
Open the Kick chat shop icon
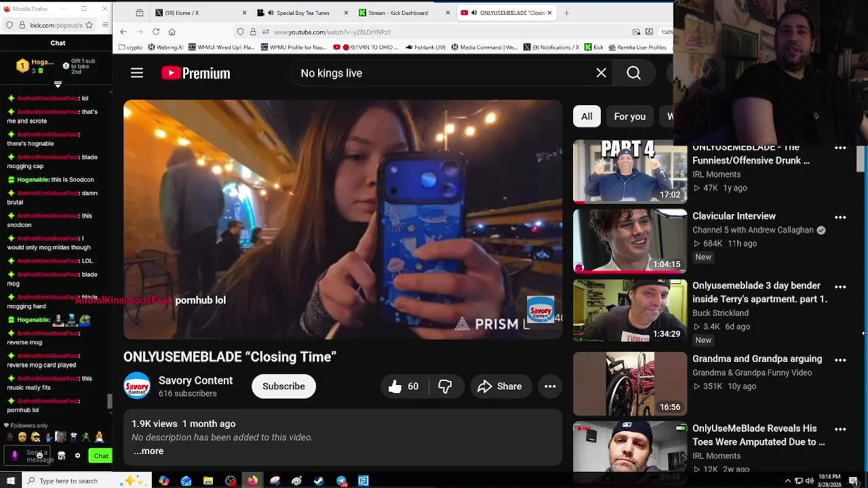[61, 455]
